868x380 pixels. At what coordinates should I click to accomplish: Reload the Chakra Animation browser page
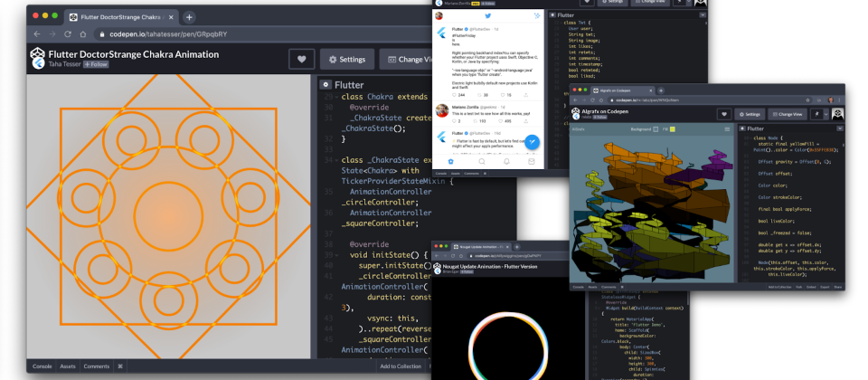[68, 33]
